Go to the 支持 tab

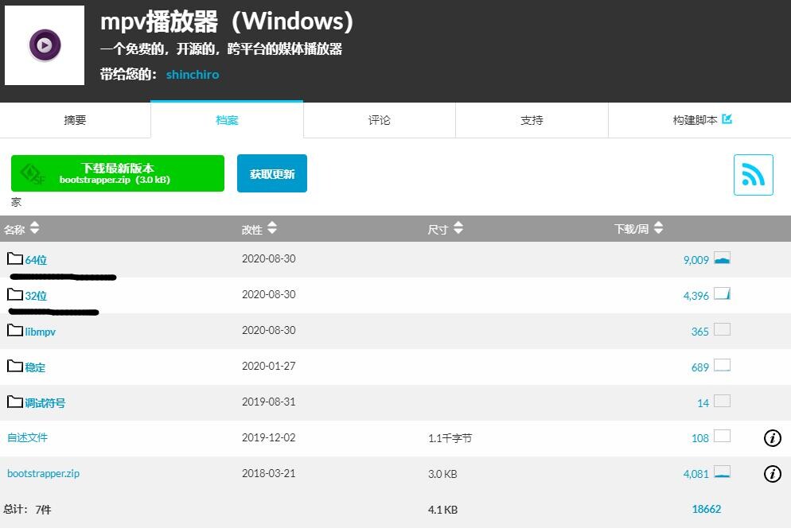click(x=532, y=120)
